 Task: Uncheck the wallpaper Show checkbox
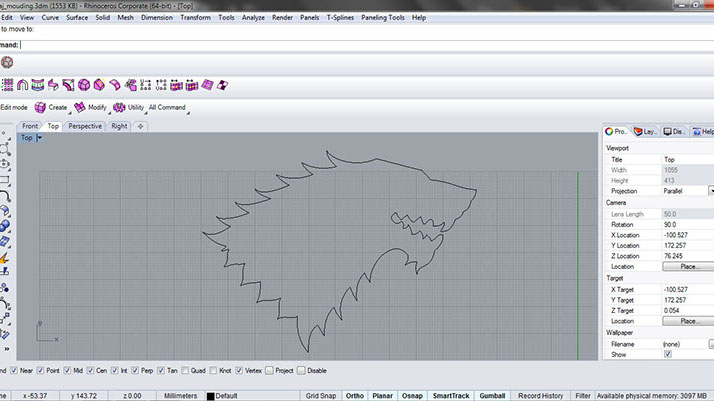coord(668,354)
